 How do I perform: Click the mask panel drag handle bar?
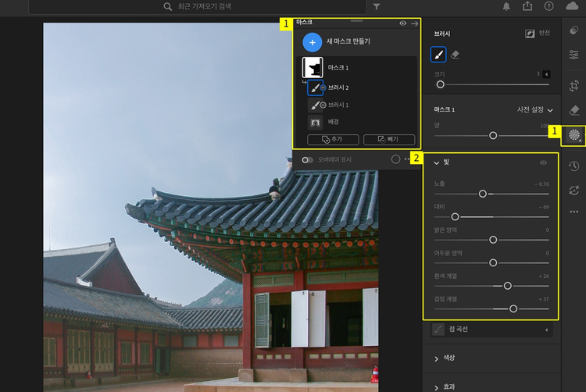point(356,21)
